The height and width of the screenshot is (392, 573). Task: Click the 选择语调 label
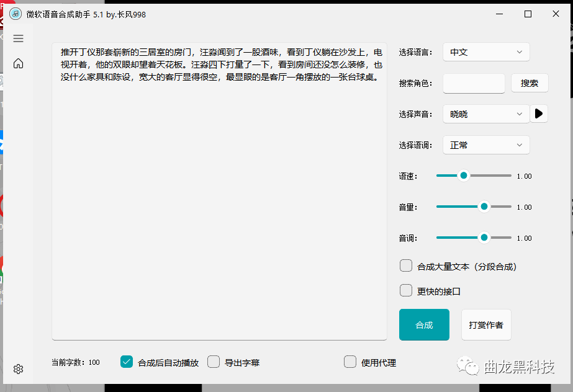(x=415, y=146)
